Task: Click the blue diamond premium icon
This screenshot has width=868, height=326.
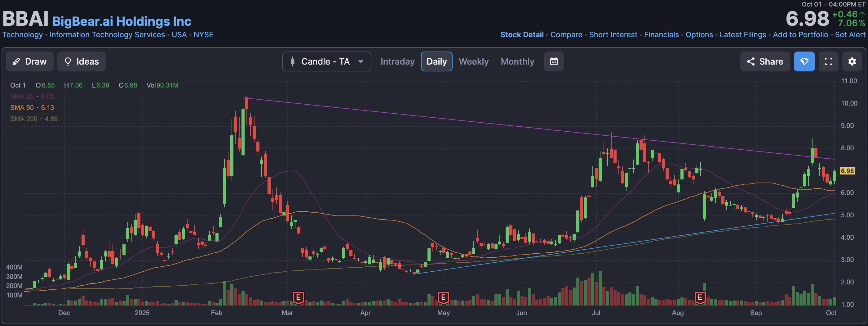Action: coord(804,61)
